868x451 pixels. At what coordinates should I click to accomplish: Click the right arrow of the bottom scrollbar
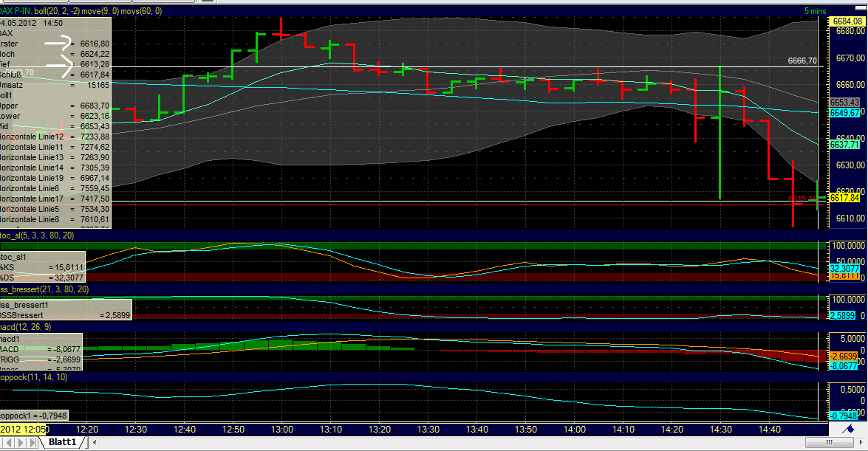click(x=861, y=443)
